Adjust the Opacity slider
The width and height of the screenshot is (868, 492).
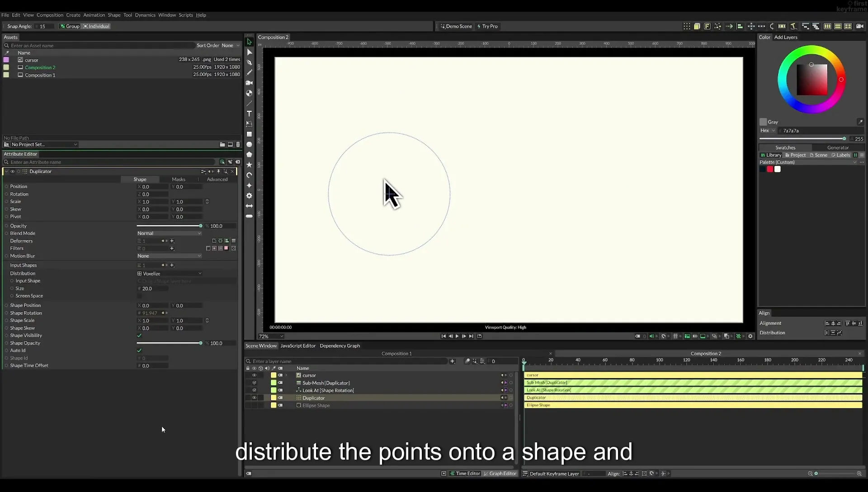(x=169, y=226)
